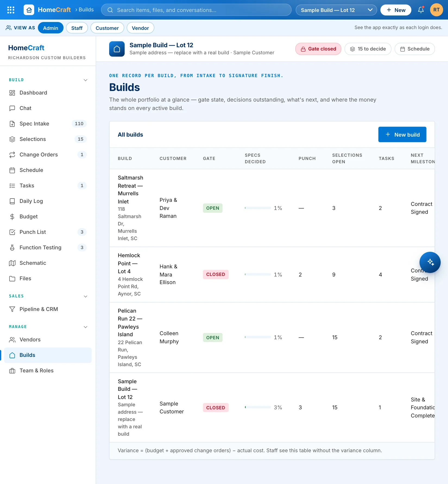This screenshot has height=484, width=448.
Task: Collapse the SALES sidebar section
Action: pyautogui.click(x=86, y=296)
